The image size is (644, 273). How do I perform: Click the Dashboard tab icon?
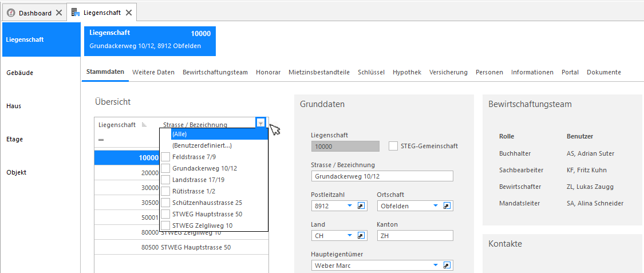(x=11, y=13)
